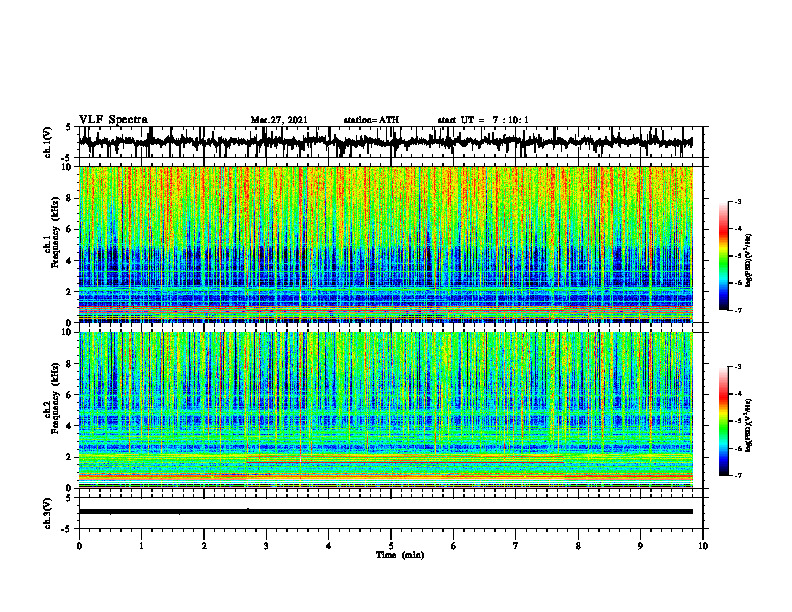This screenshot has width=792, height=612.
Task: Click the time axis tick label '0'
Action: coord(79,546)
